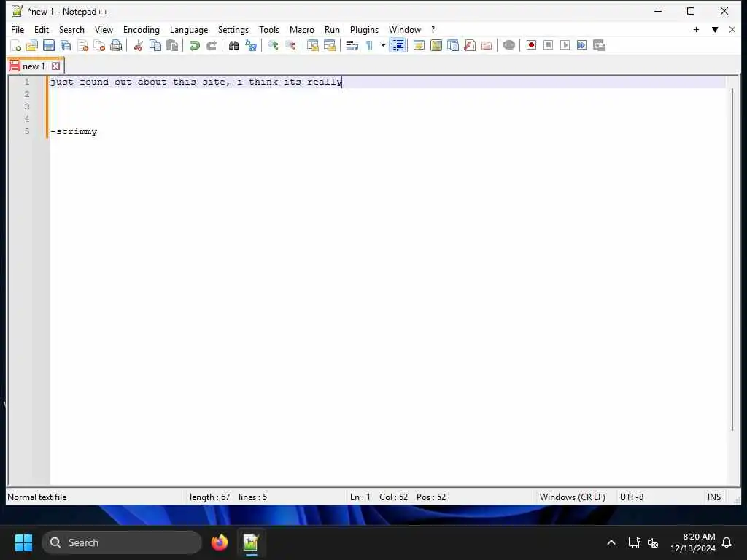This screenshot has height=560, width=747.
Task: Open the Encoding menu
Action: (x=142, y=29)
